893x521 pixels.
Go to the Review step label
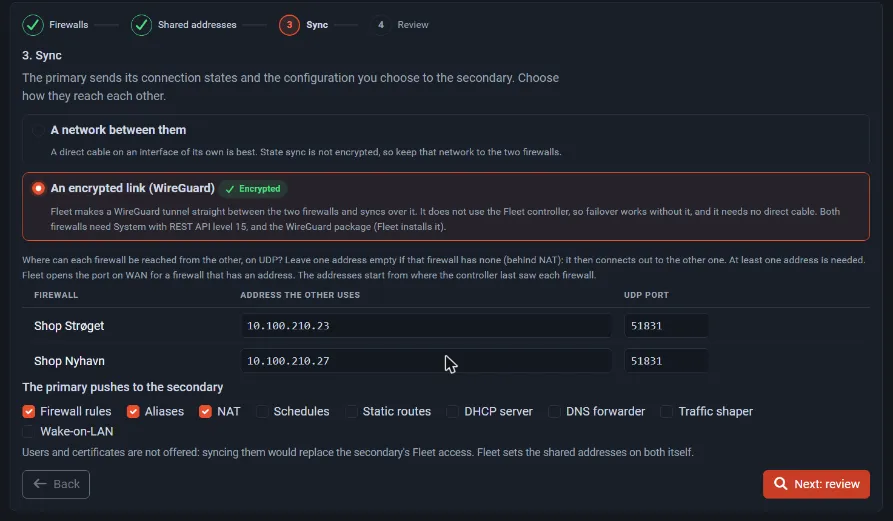click(413, 25)
